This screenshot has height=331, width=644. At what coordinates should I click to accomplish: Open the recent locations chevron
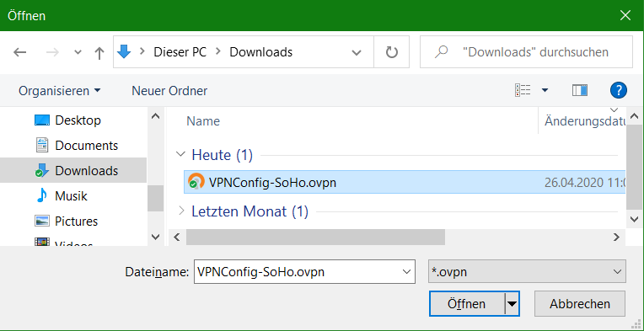click(78, 52)
